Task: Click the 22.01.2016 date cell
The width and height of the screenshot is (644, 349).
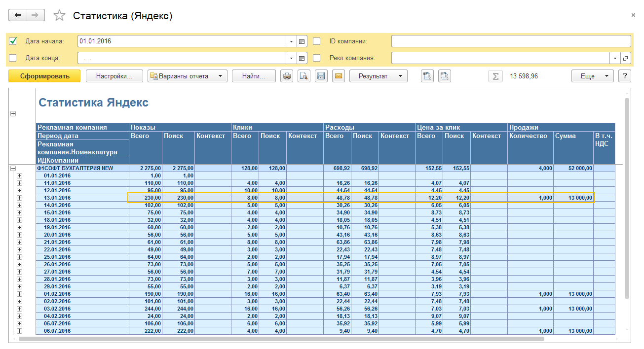Action: [x=82, y=249]
